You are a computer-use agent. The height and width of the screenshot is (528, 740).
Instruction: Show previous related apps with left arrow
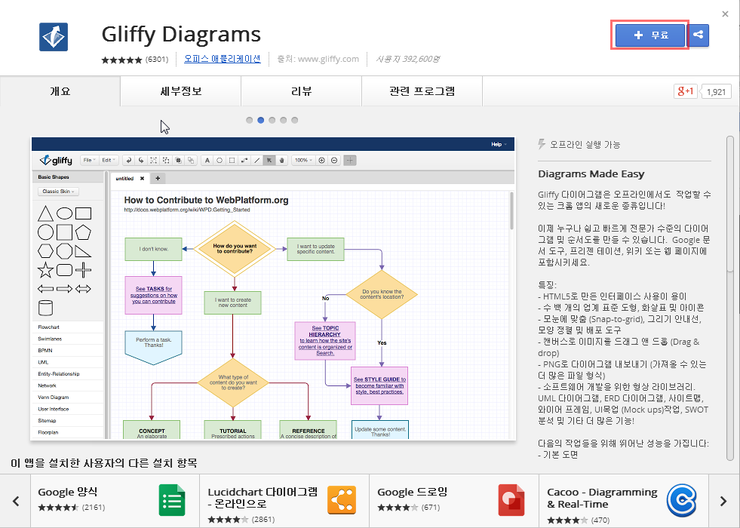[16, 501]
